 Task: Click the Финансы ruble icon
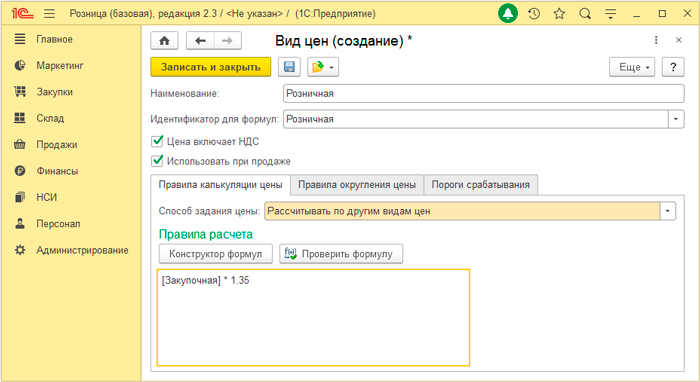[20, 170]
